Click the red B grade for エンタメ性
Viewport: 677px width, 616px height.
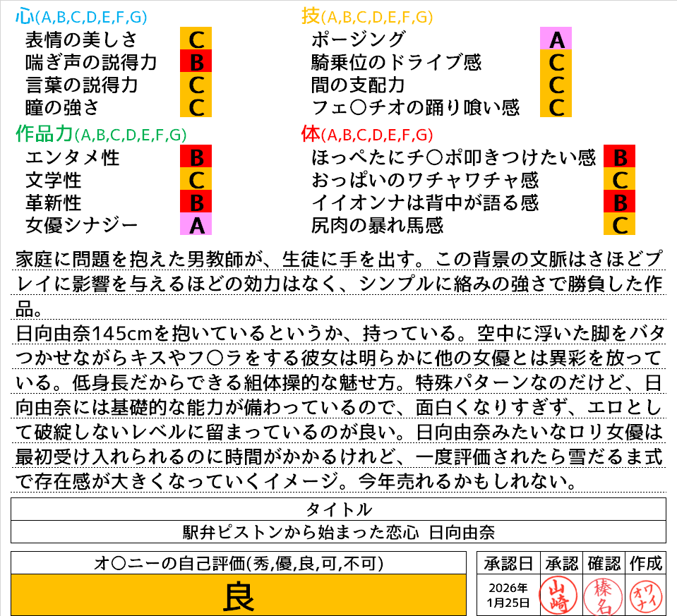(x=197, y=157)
